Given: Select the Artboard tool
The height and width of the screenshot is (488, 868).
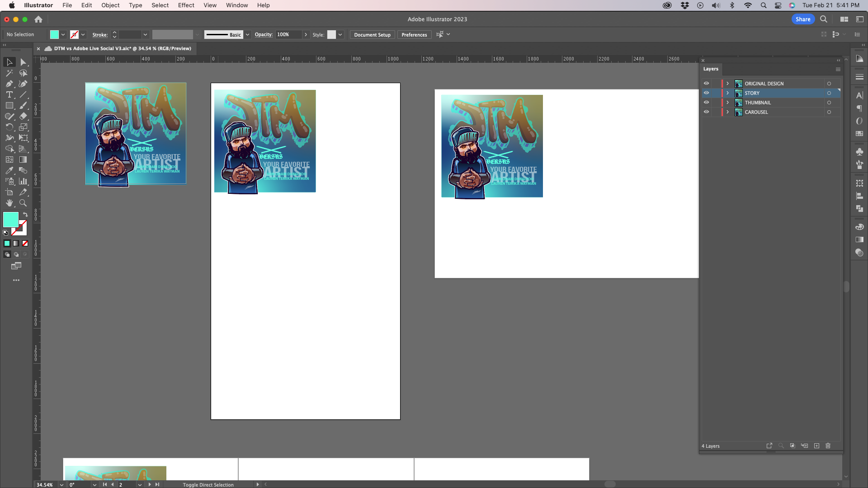Looking at the screenshot, I should point(9,192).
